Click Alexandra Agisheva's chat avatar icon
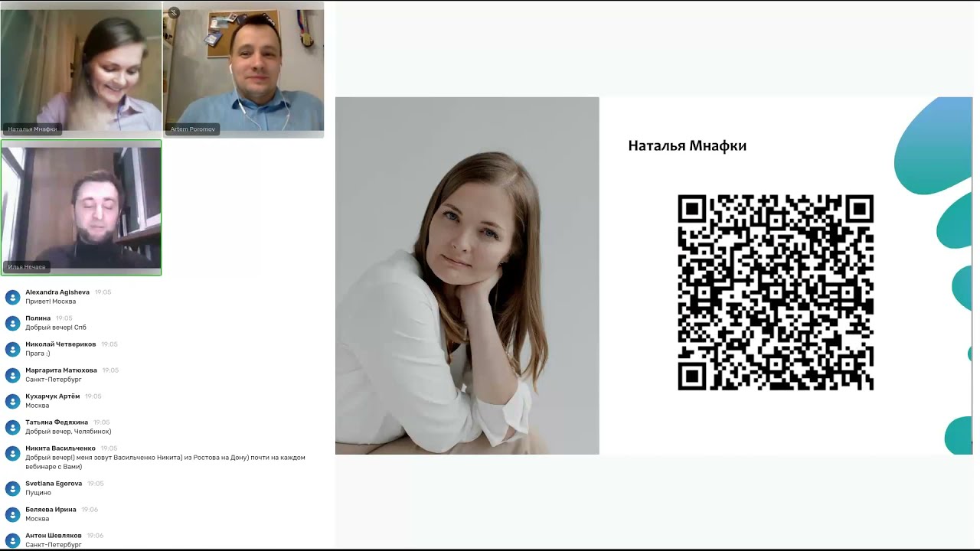The height and width of the screenshot is (551, 980). click(x=12, y=297)
